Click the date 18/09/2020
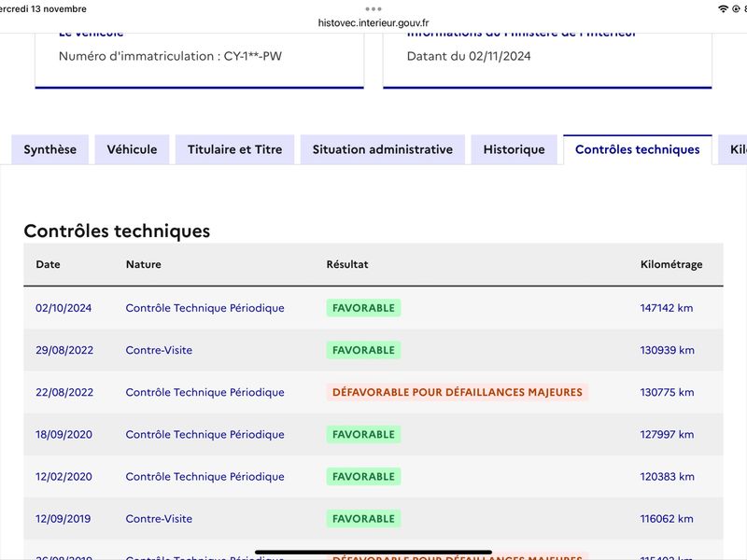The height and width of the screenshot is (560, 747). click(63, 434)
